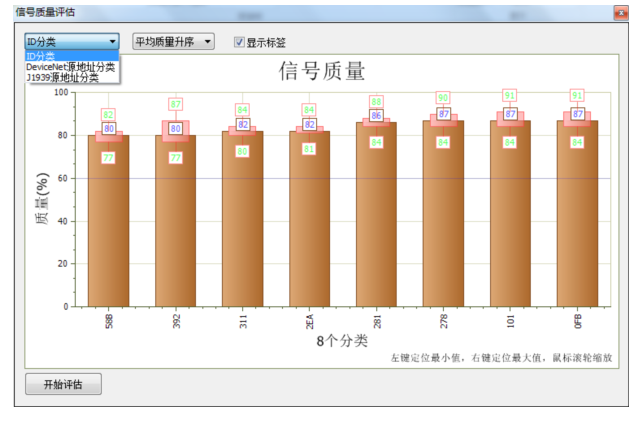Click the 开始评估 button
The height and width of the screenshot is (424, 644).
(63, 384)
